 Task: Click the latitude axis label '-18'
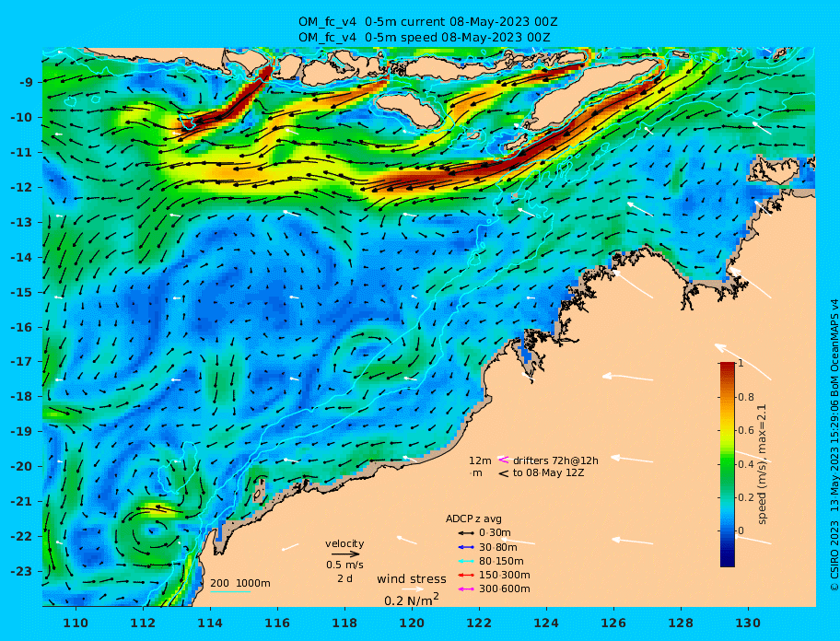click(x=22, y=397)
